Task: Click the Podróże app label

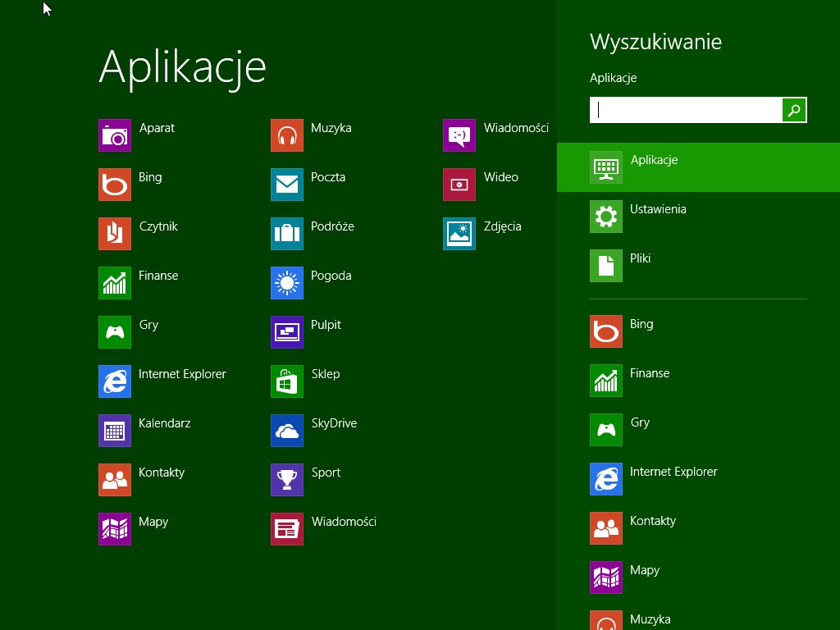Action: point(333,226)
